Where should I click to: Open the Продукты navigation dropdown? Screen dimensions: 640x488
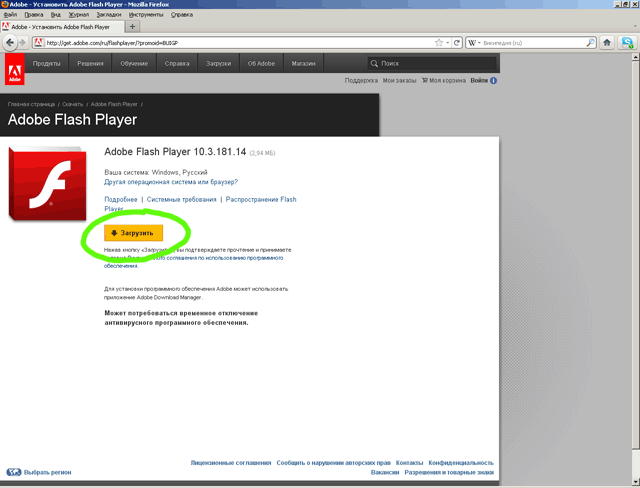click(47, 63)
